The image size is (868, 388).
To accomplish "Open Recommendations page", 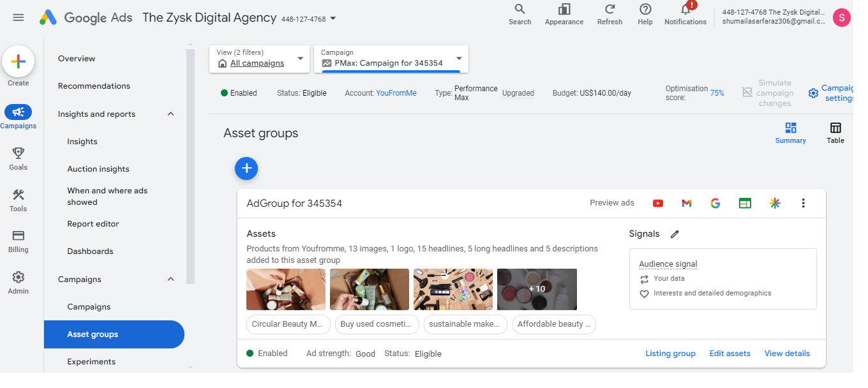I will coord(94,86).
